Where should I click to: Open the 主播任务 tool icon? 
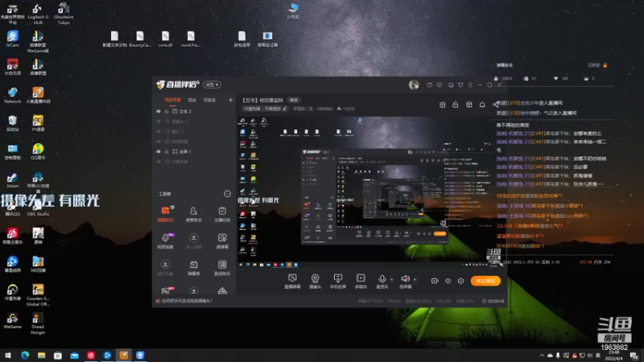click(x=222, y=214)
